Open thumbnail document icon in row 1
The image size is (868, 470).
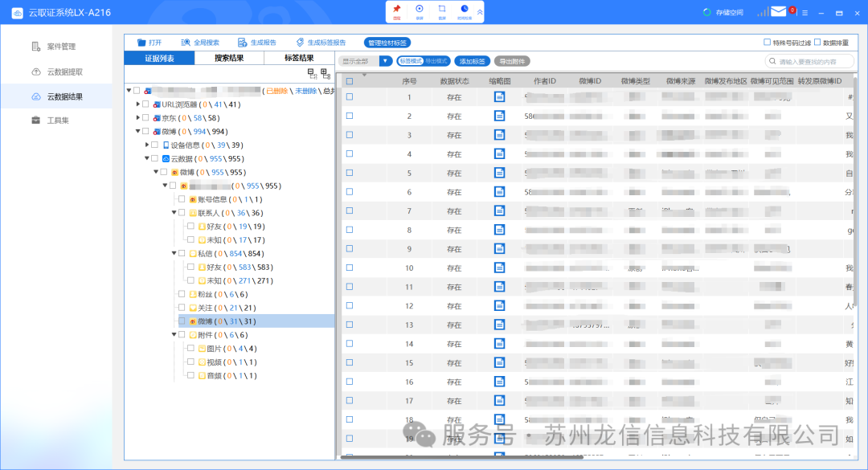(x=499, y=97)
